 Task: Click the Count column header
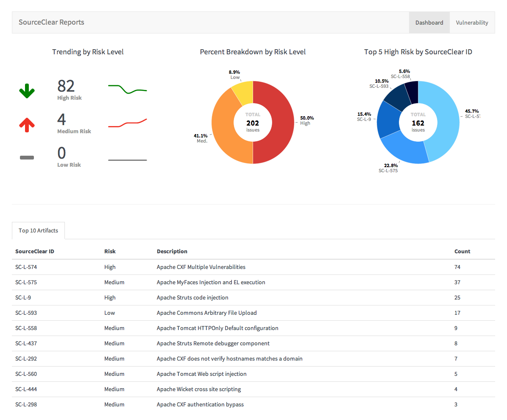click(462, 251)
